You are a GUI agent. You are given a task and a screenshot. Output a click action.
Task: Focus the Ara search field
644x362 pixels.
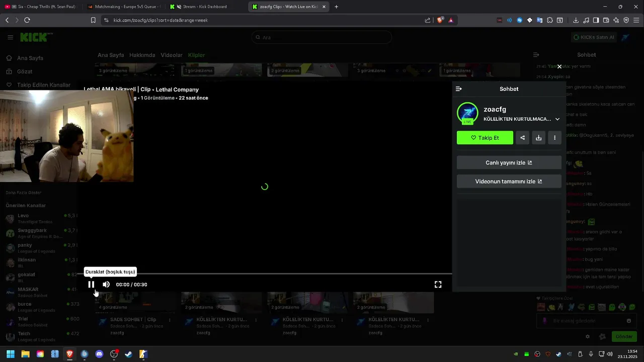[321, 37]
